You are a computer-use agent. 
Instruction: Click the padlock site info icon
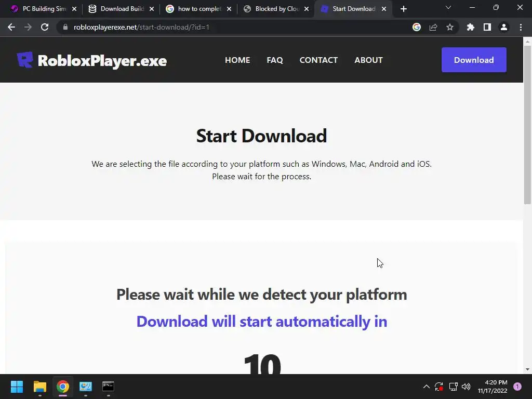click(65, 27)
